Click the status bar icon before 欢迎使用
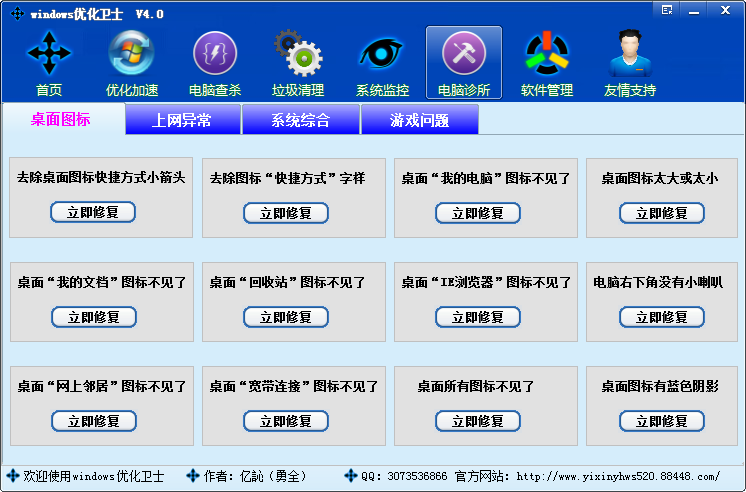 click(x=13, y=475)
